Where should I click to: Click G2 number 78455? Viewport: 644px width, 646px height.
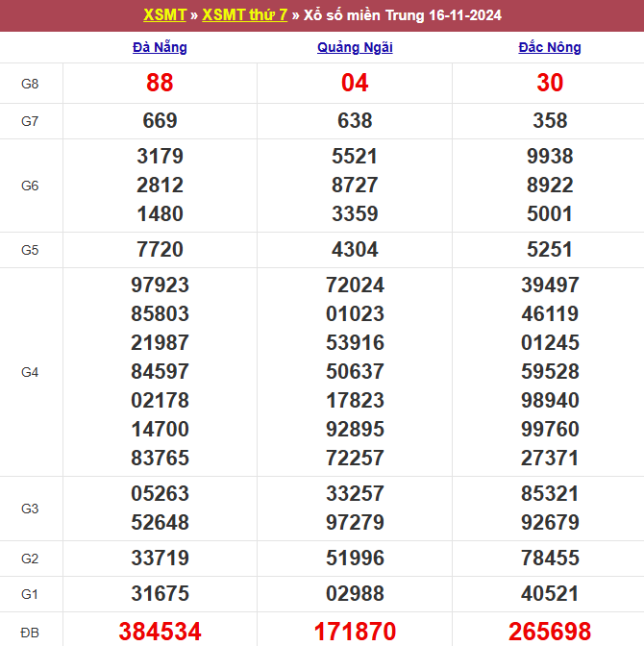click(550, 558)
